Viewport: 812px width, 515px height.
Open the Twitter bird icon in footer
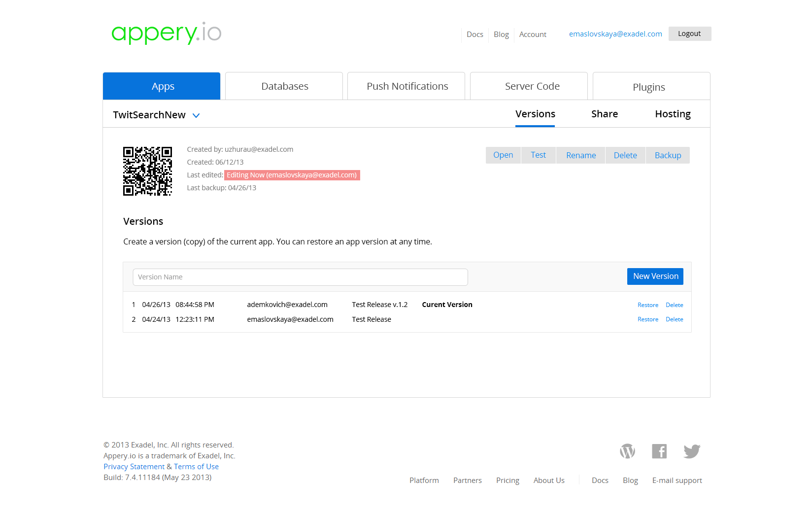coord(692,451)
